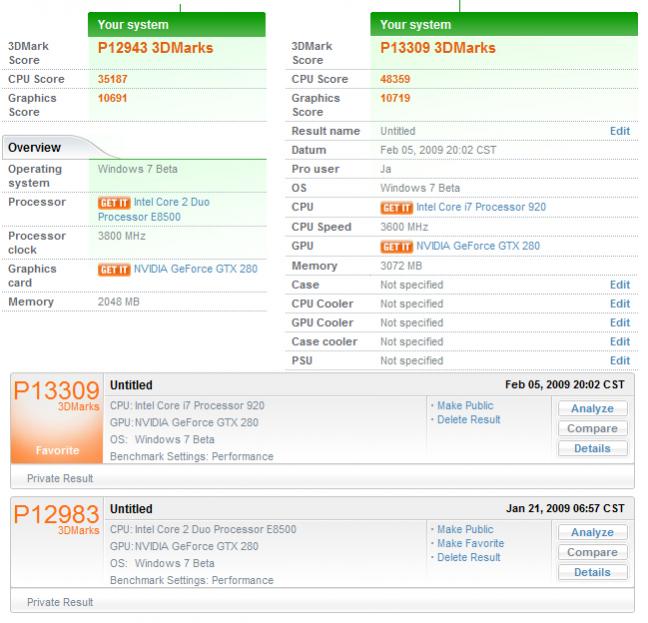The image size is (648, 623).
Task: Make the P12983 result public
Action: [465, 529]
